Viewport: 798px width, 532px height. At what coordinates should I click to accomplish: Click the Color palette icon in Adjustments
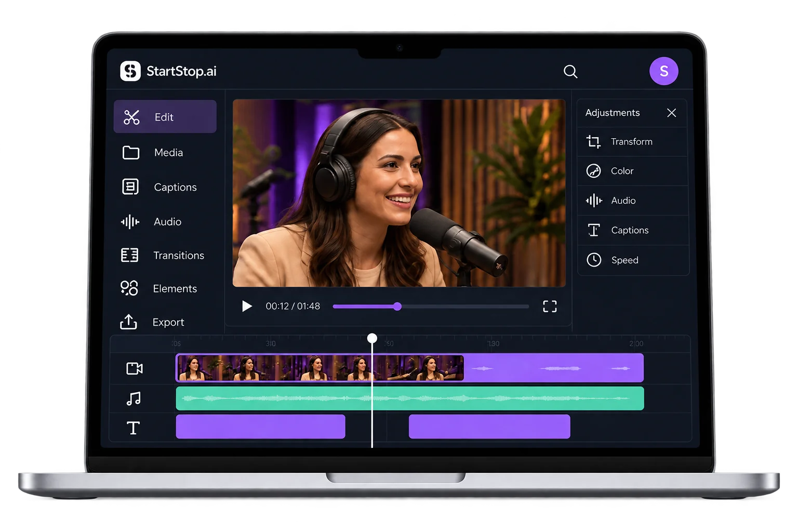click(593, 171)
